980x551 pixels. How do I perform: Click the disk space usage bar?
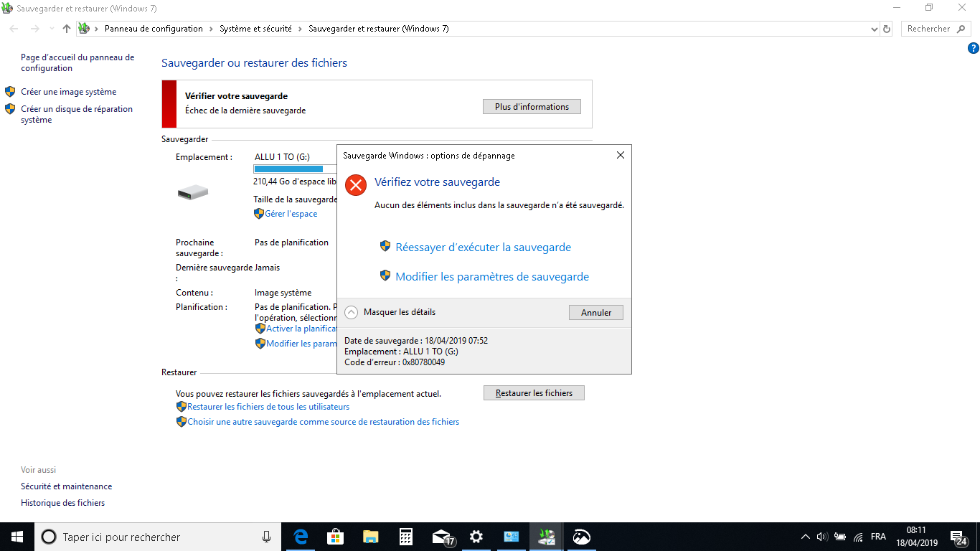coord(295,169)
